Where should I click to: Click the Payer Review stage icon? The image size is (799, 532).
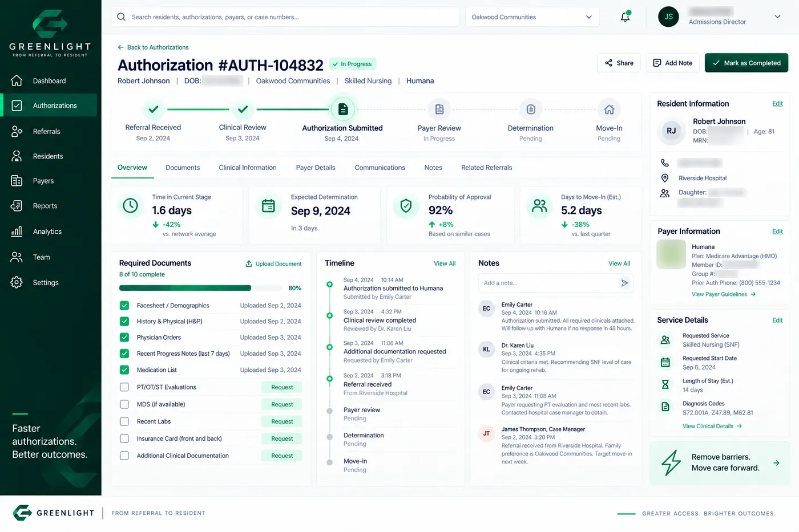point(439,109)
